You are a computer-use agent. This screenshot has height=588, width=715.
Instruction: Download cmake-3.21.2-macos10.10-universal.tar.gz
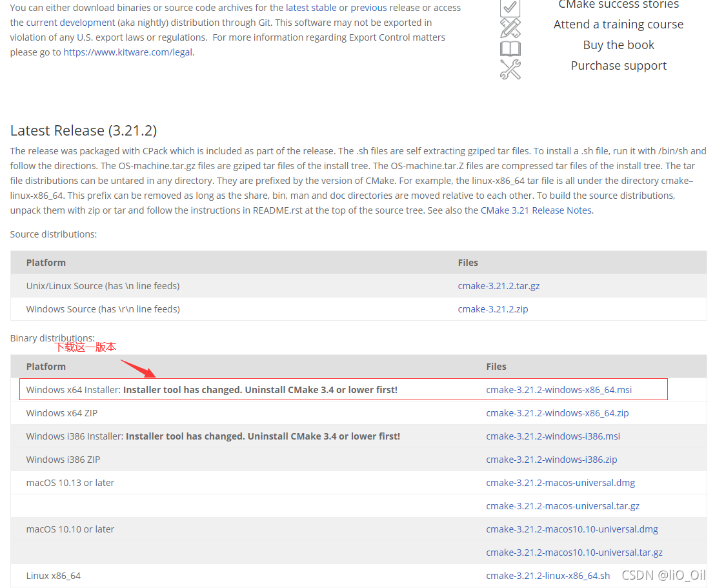point(574,553)
